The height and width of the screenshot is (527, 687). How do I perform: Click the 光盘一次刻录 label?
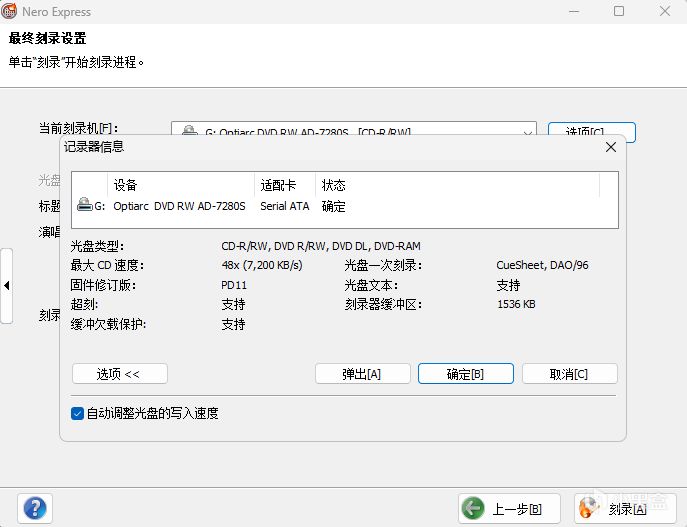pos(383,265)
